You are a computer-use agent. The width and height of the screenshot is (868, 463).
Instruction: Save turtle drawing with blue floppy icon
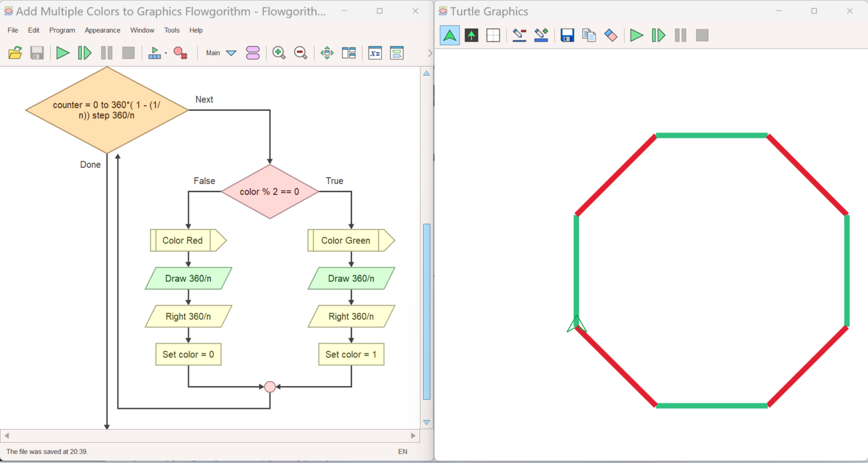coord(567,36)
